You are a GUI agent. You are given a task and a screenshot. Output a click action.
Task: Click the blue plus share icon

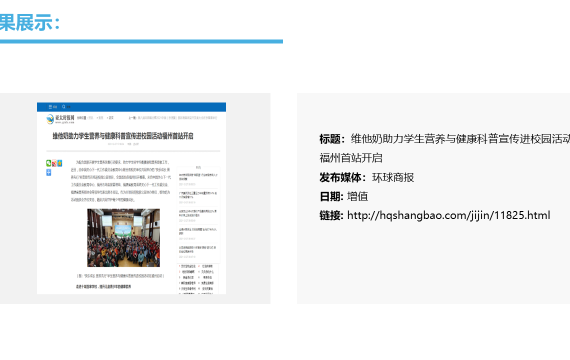(48, 172)
